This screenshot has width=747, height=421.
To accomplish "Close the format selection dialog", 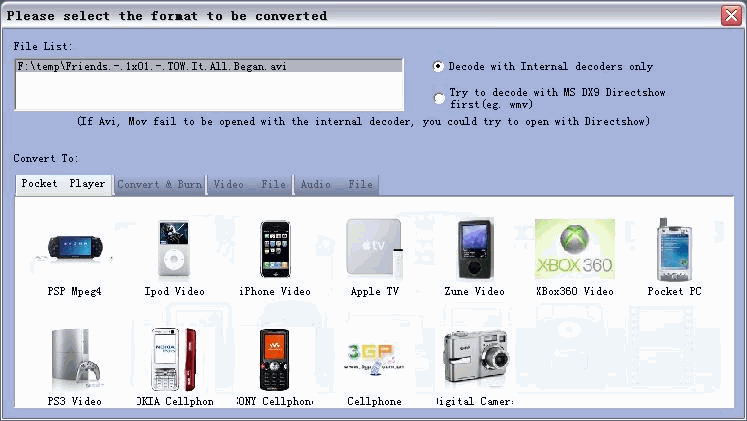I will click(x=731, y=15).
